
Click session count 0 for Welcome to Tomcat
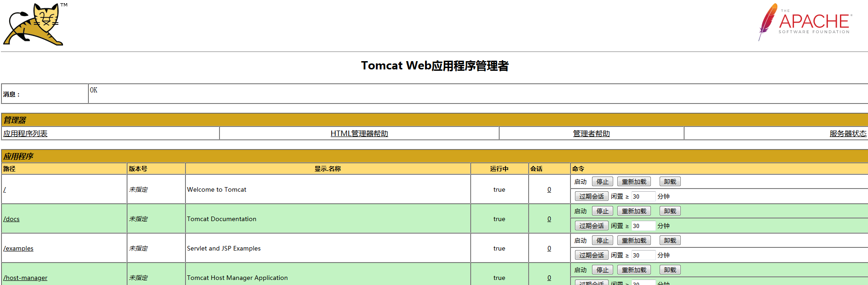[549, 189]
